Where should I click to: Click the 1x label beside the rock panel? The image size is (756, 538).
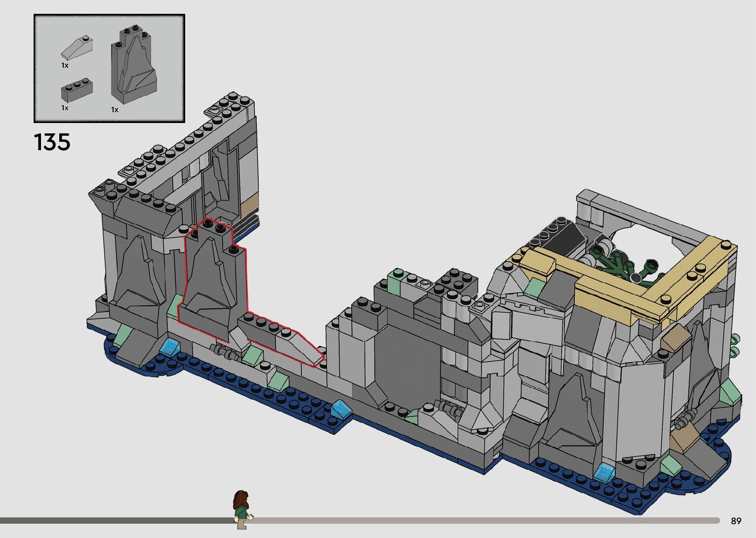pyautogui.click(x=115, y=110)
